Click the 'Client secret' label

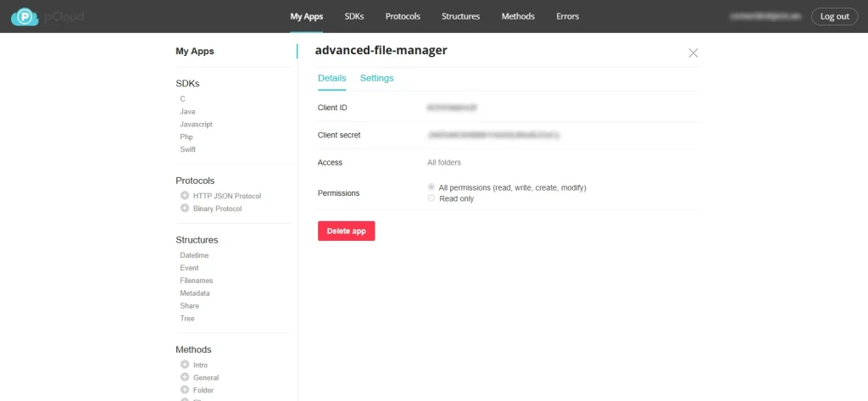tap(339, 135)
